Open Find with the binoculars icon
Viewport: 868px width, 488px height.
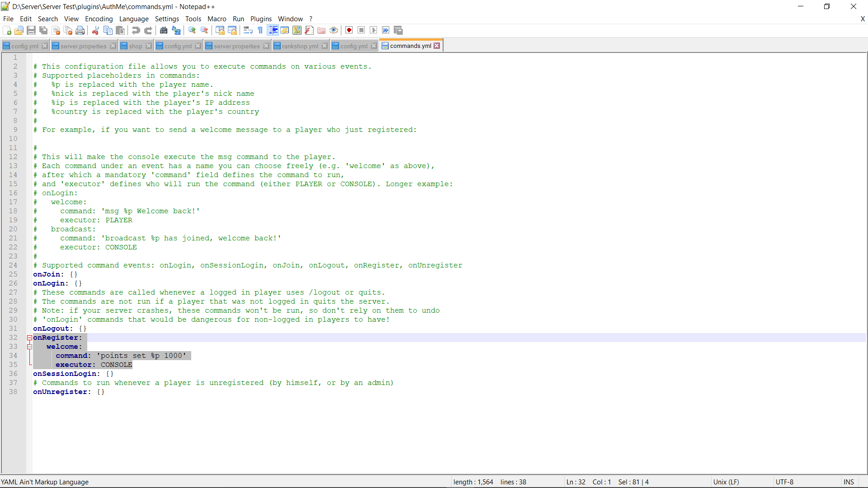(x=164, y=30)
